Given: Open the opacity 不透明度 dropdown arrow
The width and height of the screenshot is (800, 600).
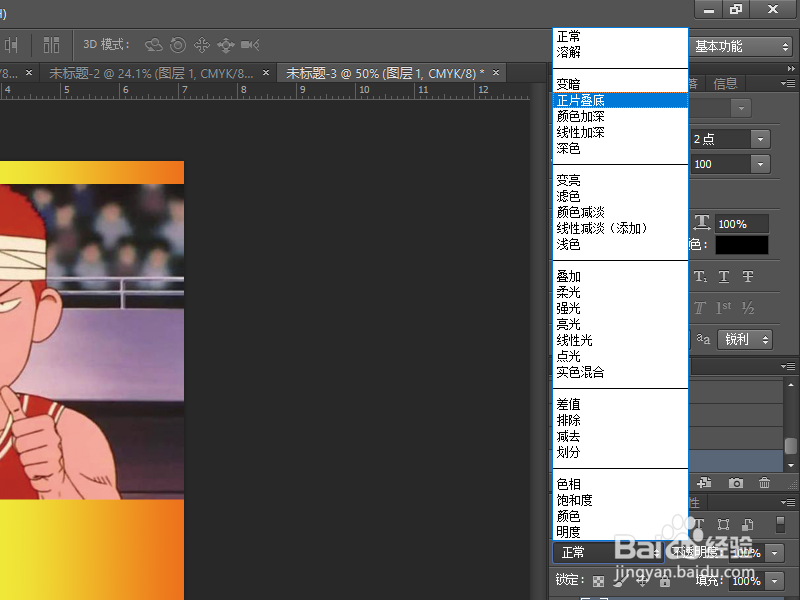Looking at the screenshot, I should (774, 553).
